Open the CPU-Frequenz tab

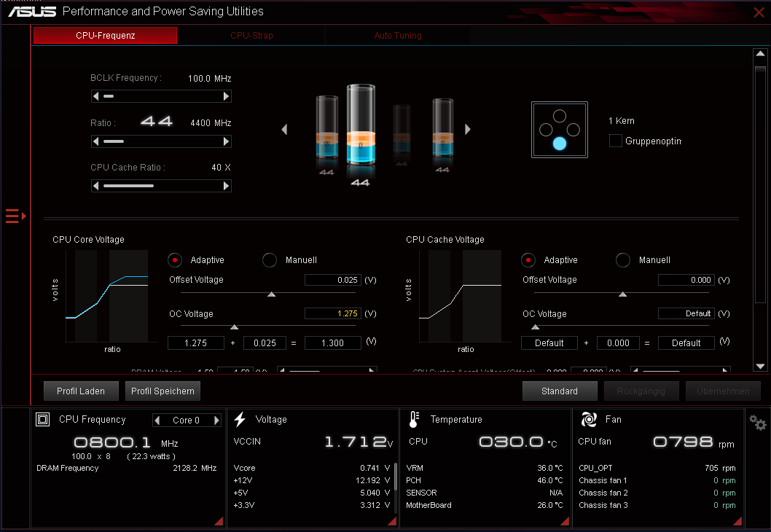[x=105, y=36]
